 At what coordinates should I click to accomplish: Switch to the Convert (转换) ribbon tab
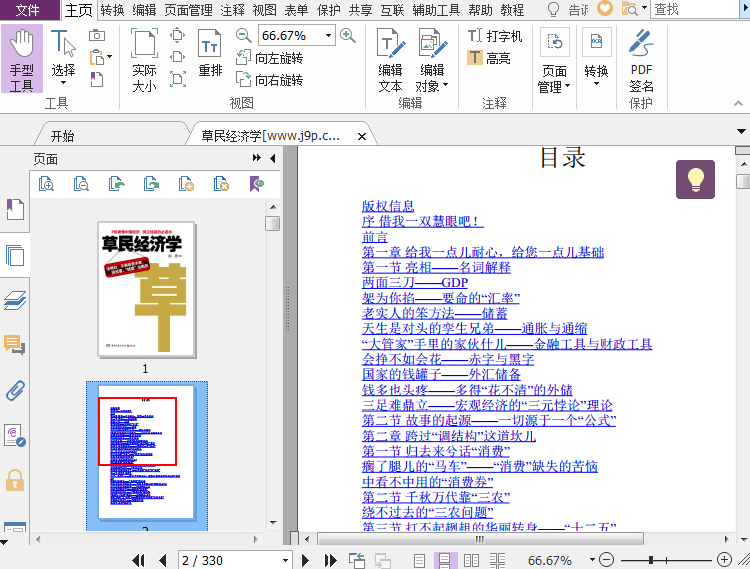(x=112, y=10)
